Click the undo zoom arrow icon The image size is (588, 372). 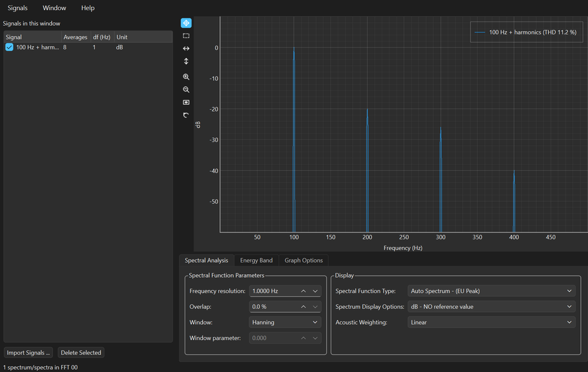pyautogui.click(x=186, y=115)
